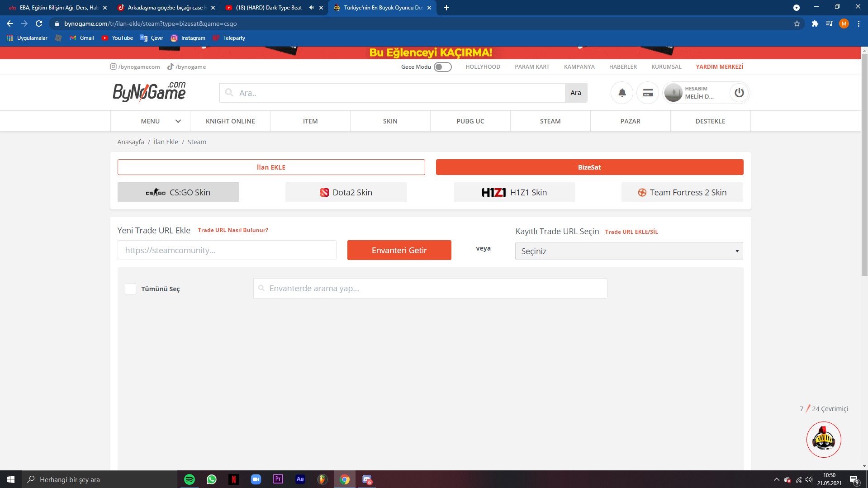This screenshot has height=488, width=868.
Task: Open PAZAR menu
Action: click(x=631, y=121)
